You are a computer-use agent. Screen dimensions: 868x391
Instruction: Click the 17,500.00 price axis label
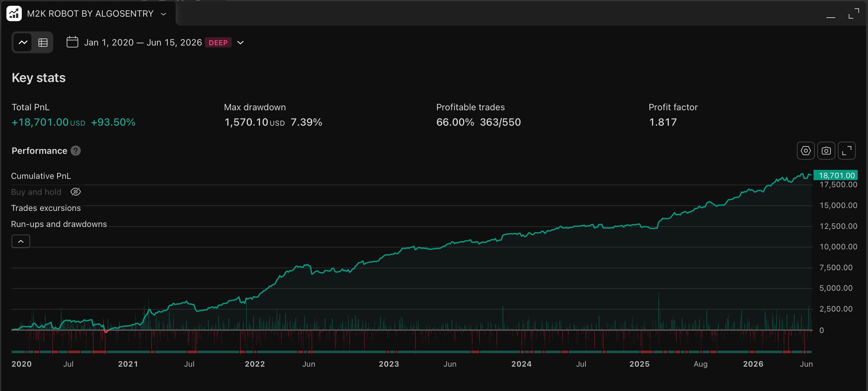pyautogui.click(x=838, y=185)
